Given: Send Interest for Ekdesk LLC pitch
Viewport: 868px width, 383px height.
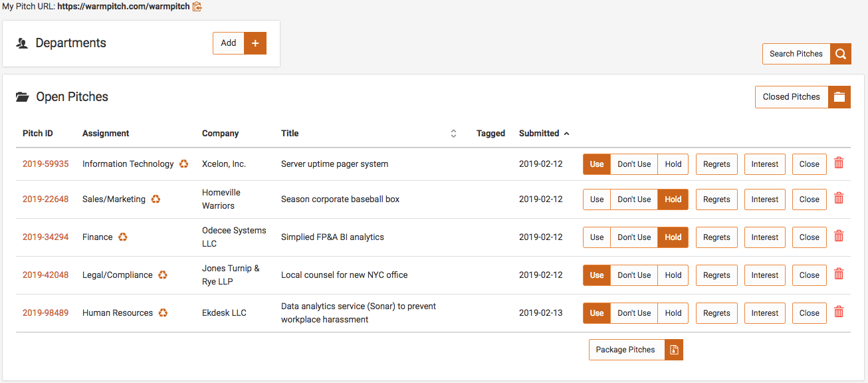Looking at the screenshot, I should pos(765,313).
